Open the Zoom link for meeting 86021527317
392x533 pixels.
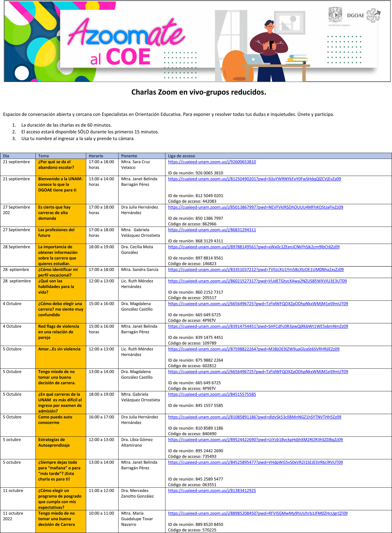pyautogui.click(x=257, y=281)
